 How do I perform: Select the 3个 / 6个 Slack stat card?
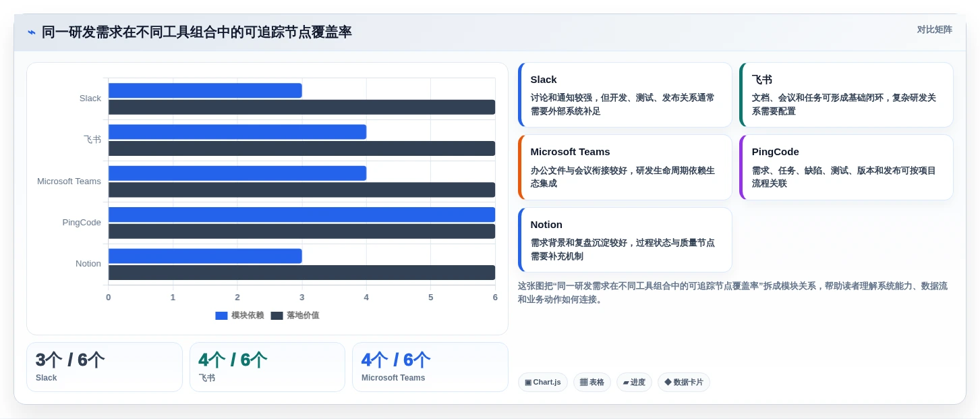pos(105,367)
